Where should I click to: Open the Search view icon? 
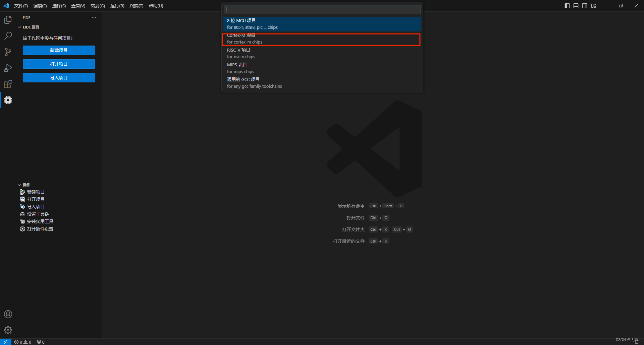click(x=8, y=36)
